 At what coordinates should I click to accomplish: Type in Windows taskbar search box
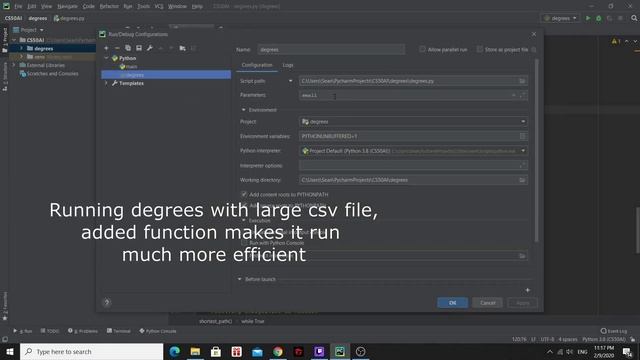coord(91,351)
